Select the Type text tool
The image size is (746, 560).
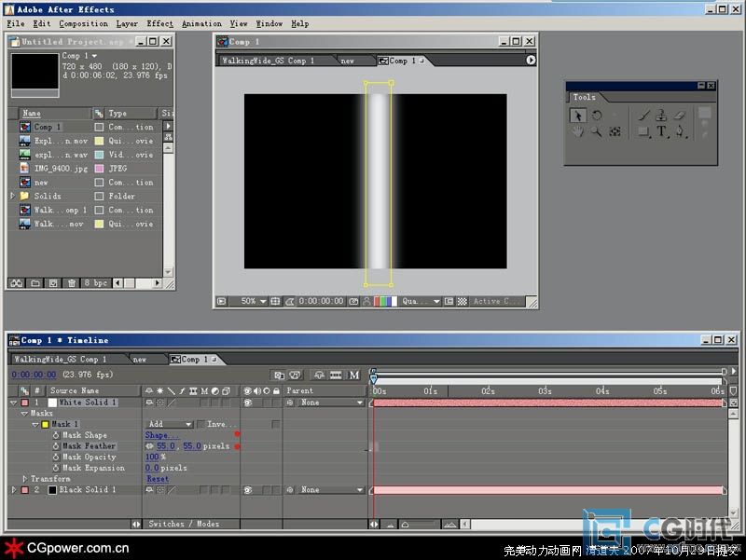tap(661, 131)
